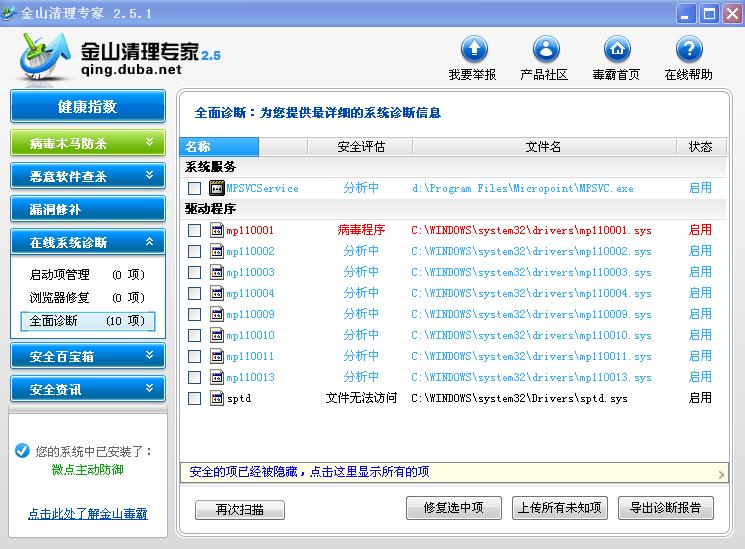Image resolution: width=745 pixels, height=549 pixels.
Task: Mark the mp110013 checkbox
Action: click(x=194, y=377)
